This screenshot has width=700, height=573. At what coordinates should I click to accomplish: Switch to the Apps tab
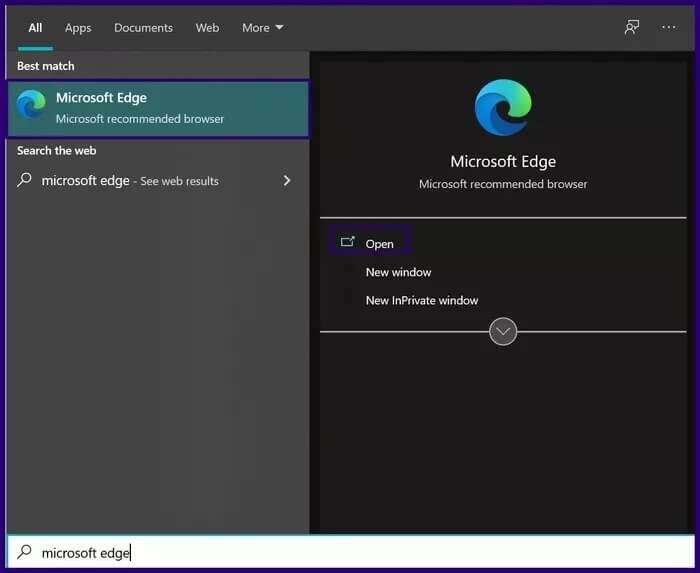[x=78, y=28]
